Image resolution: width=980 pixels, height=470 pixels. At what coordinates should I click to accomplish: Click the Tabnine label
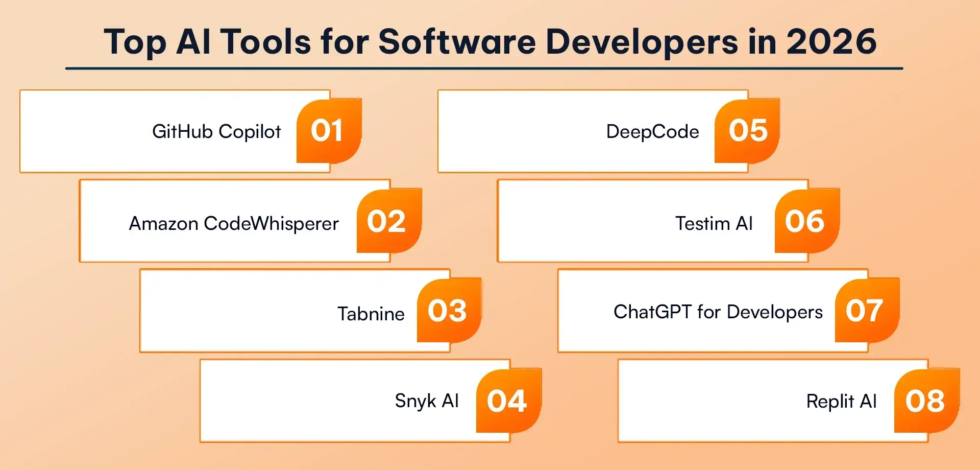(x=371, y=314)
